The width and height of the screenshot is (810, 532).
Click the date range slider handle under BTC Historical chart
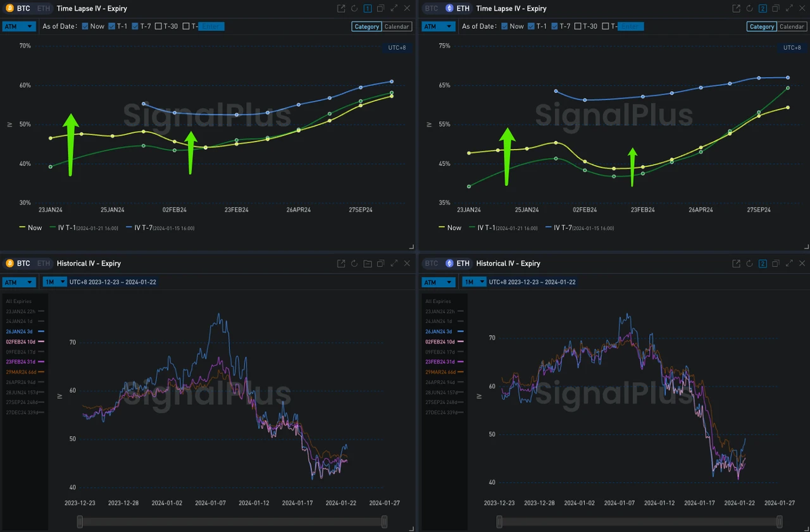(x=80, y=521)
